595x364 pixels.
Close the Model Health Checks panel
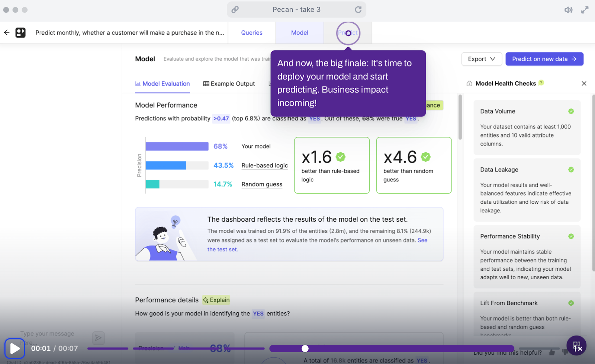(x=584, y=84)
